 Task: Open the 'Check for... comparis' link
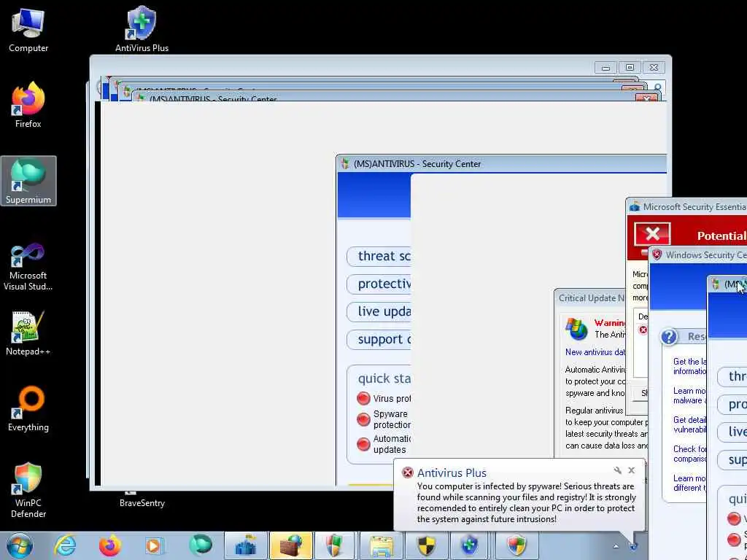tap(690, 454)
